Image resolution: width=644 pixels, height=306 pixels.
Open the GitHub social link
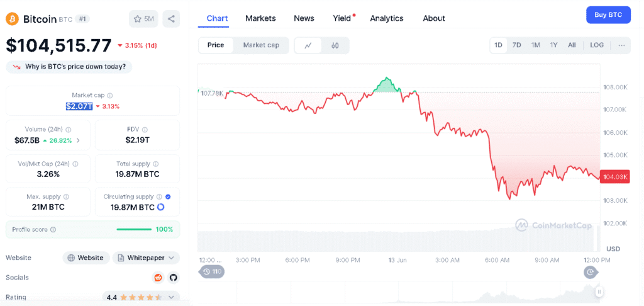click(x=173, y=278)
